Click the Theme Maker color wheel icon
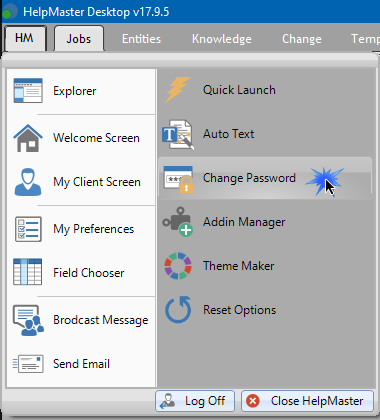This screenshot has width=380, height=420. click(178, 266)
